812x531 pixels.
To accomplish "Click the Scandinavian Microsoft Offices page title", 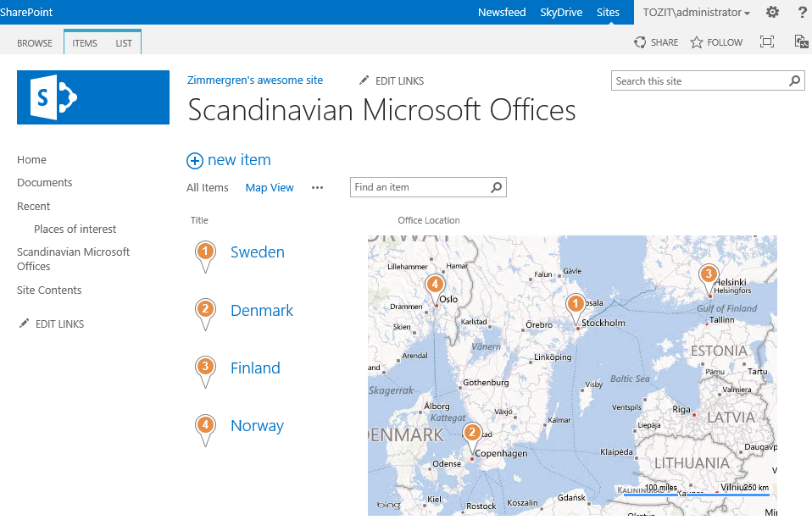I will (x=381, y=110).
